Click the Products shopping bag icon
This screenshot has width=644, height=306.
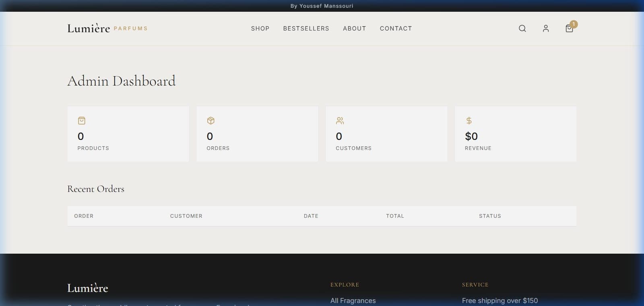pyautogui.click(x=82, y=120)
